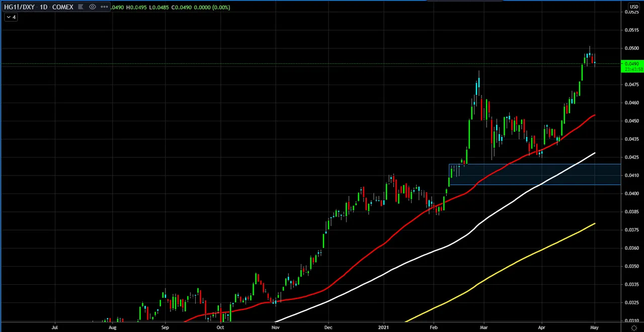Click the Nov label on time axis

(x=275, y=327)
